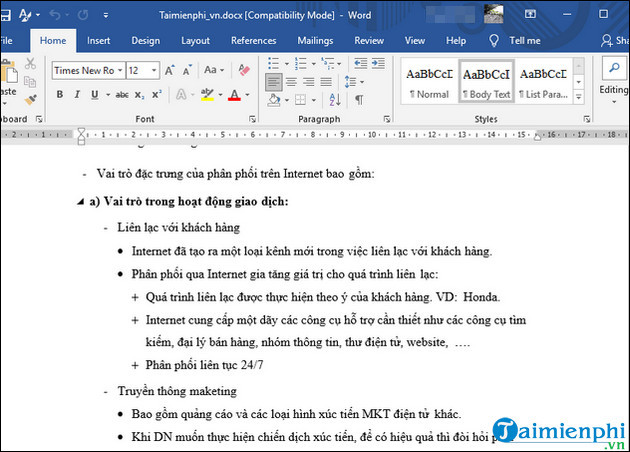Open the References tab

pyautogui.click(x=254, y=41)
